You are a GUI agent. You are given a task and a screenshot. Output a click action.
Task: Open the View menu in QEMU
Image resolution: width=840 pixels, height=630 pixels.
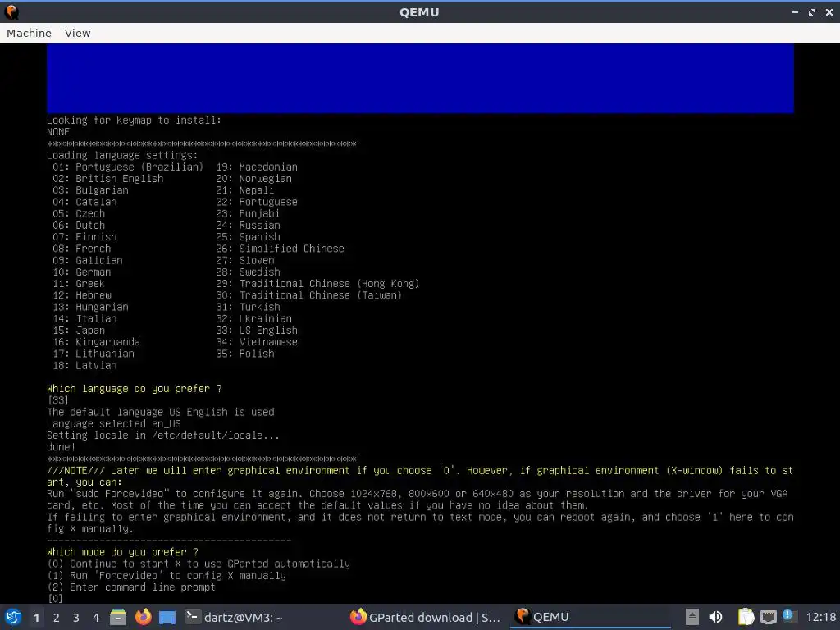tap(78, 33)
